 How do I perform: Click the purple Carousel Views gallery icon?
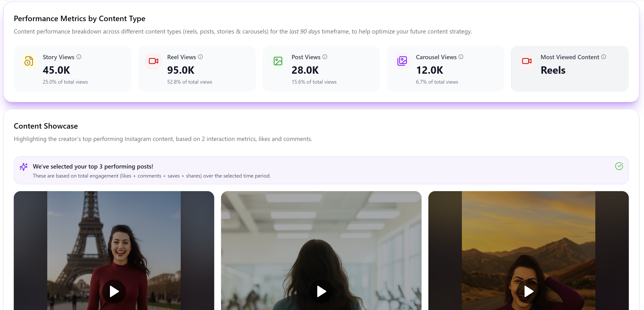402,61
